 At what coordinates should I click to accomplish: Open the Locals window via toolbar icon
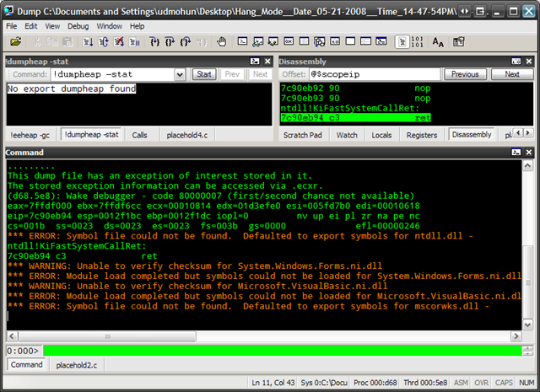273,42
